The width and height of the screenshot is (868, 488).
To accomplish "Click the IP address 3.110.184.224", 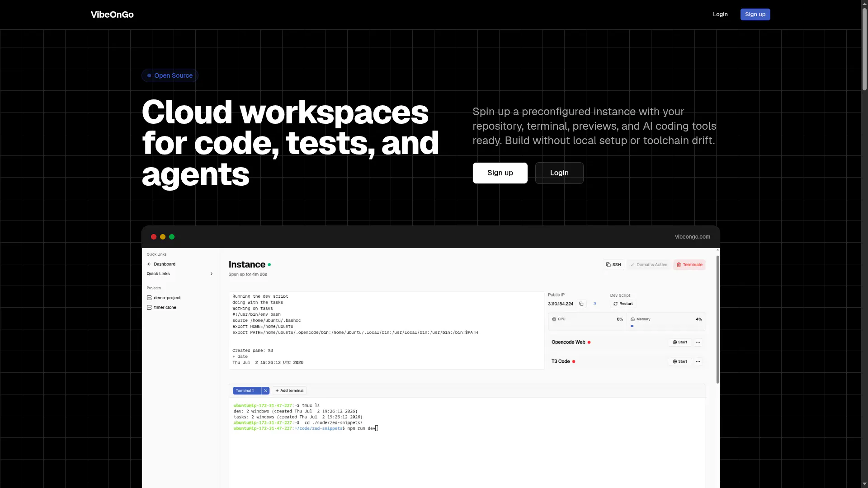I will pyautogui.click(x=561, y=304).
